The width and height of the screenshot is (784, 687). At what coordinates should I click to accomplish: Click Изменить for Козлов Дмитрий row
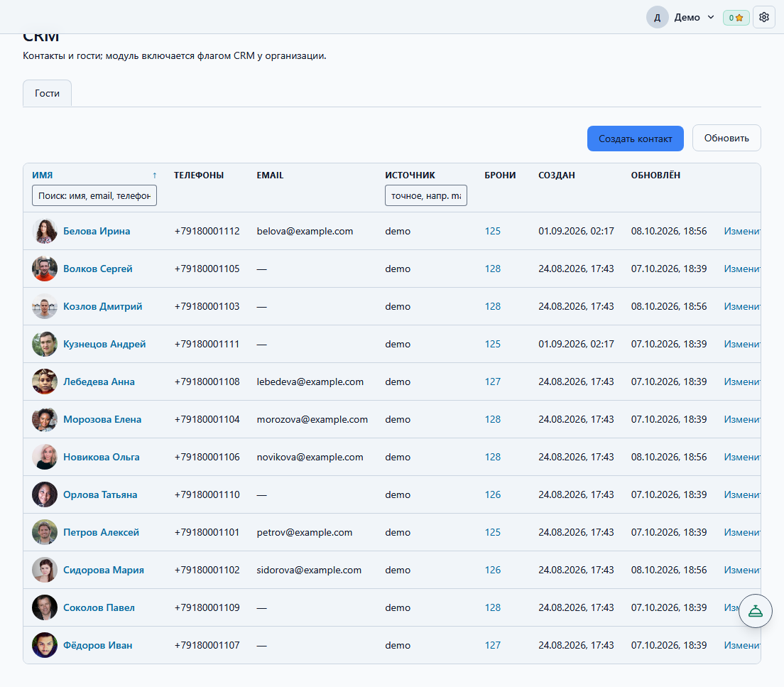(x=742, y=306)
